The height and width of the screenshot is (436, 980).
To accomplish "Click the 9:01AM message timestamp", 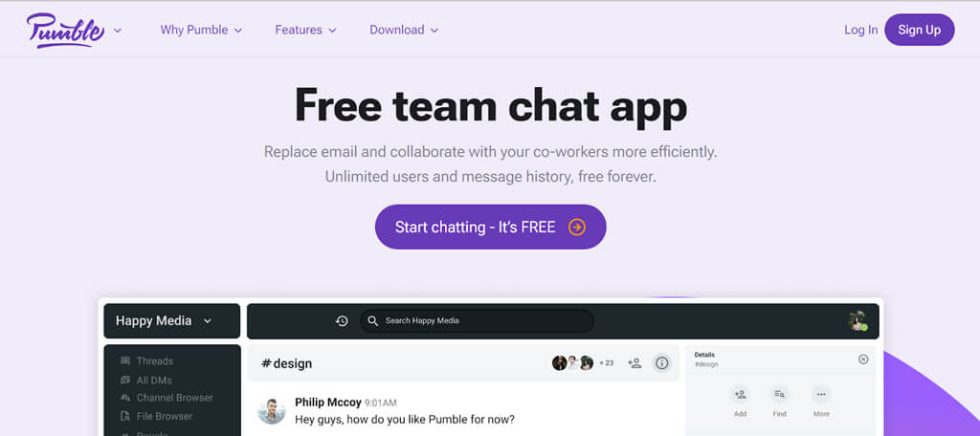I will [381, 403].
